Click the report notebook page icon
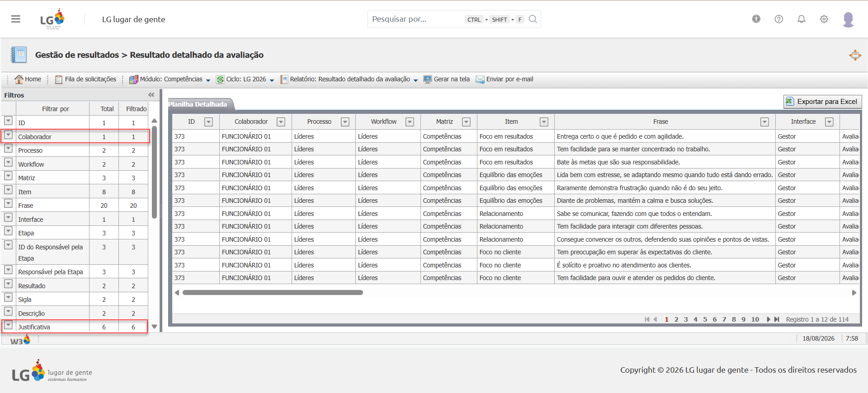This screenshot has height=393, width=868. [19, 55]
